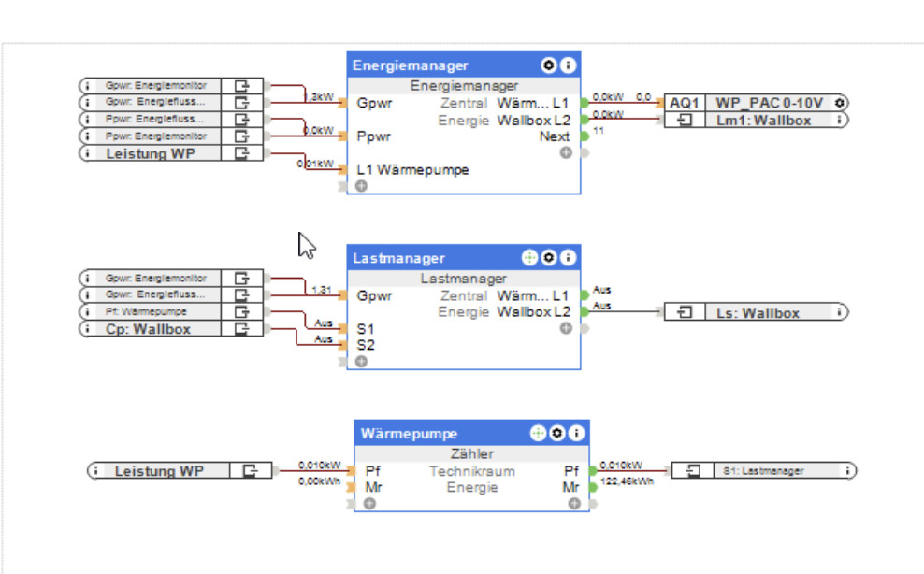Click reference icon left of S1: Lastmanager
Screen dimensions: 924x574
[693, 471]
